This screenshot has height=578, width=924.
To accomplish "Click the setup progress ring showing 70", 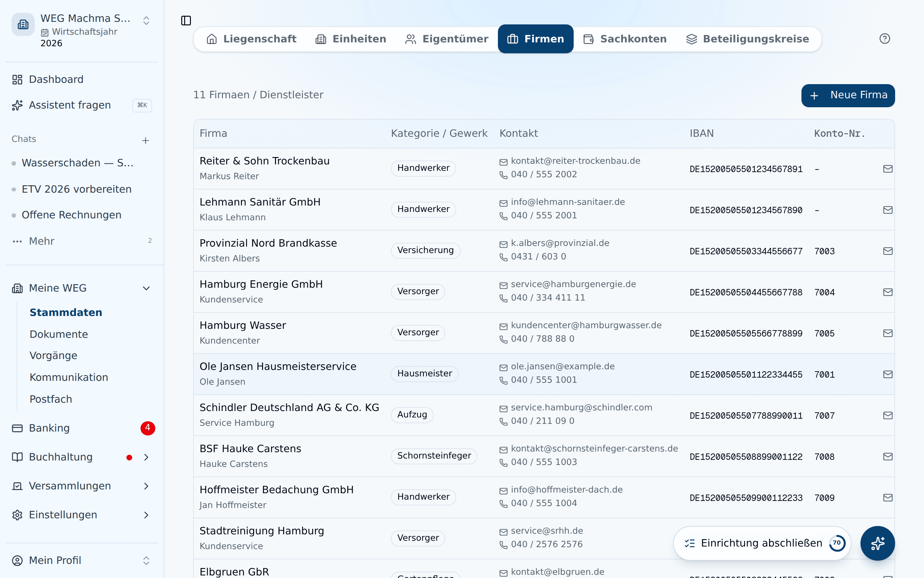I will click(837, 543).
